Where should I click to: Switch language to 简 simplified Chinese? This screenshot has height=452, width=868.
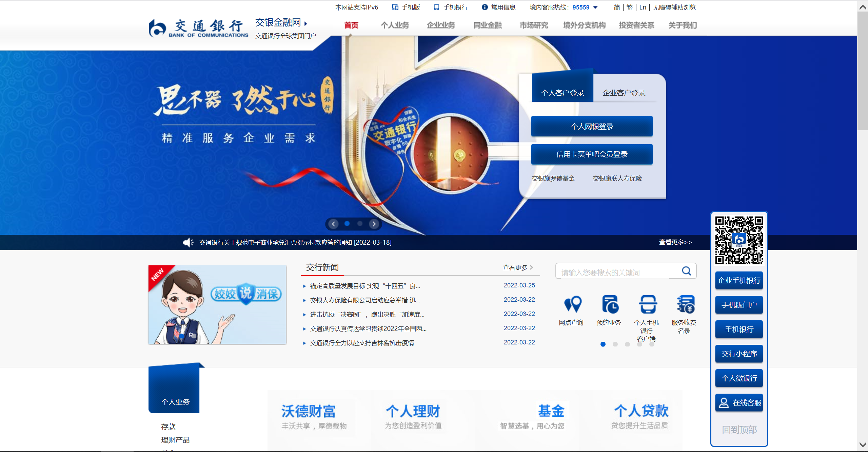point(617,7)
